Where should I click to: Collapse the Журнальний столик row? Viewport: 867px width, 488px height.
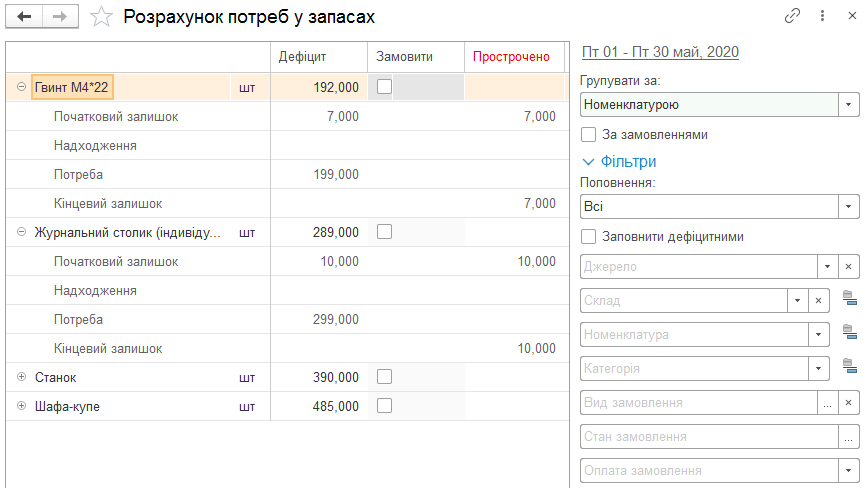click(x=21, y=232)
